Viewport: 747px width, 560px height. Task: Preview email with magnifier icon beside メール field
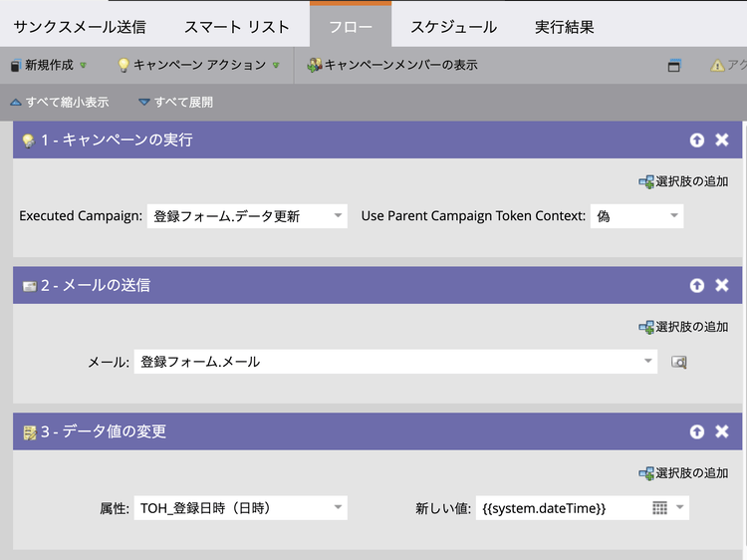click(x=679, y=363)
